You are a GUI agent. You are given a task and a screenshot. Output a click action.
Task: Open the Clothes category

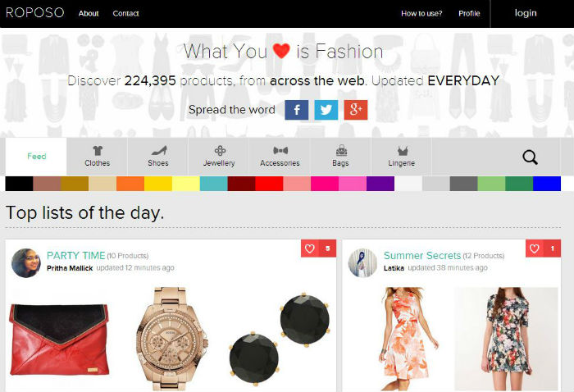97,157
